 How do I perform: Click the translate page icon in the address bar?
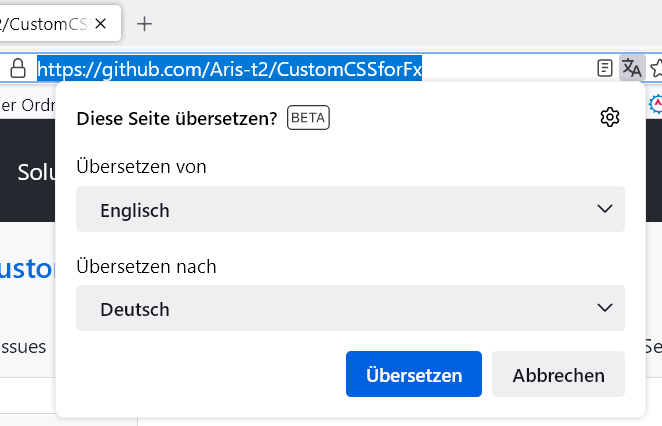click(631, 68)
